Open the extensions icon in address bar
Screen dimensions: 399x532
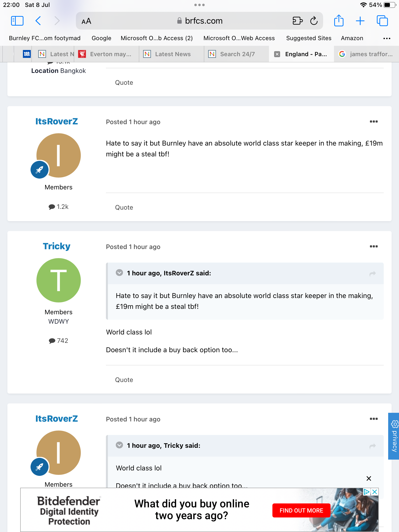click(x=298, y=21)
